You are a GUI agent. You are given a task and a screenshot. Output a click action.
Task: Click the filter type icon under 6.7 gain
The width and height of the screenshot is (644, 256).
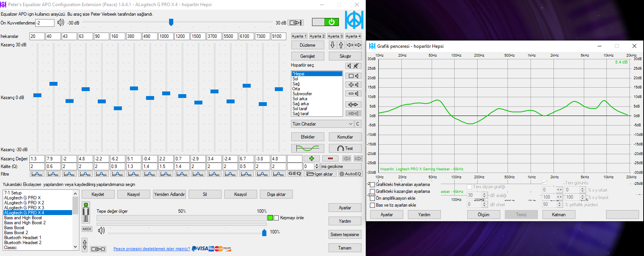(x=246, y=174)
